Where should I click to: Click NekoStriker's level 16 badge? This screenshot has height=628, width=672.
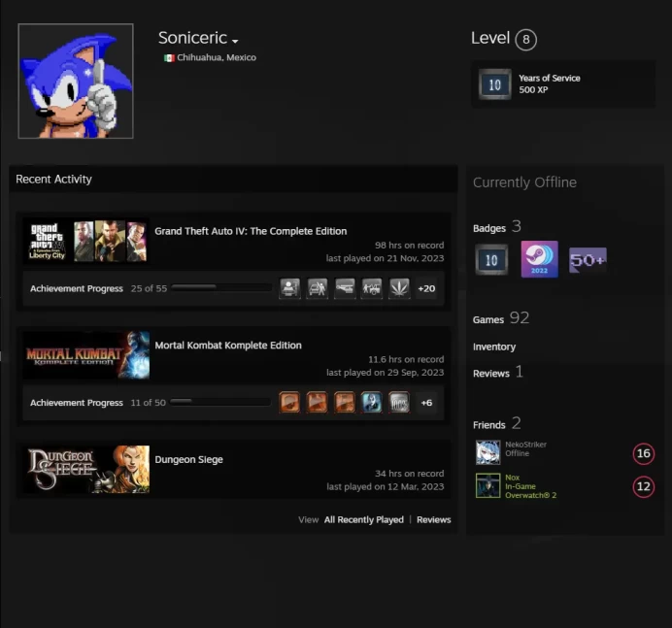tap(643, 453)
